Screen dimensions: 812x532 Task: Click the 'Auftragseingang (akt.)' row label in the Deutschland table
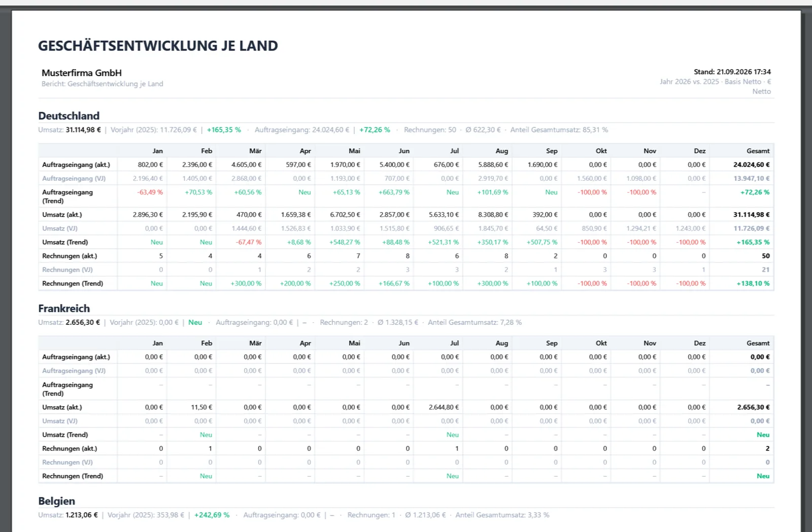[76, 164]
